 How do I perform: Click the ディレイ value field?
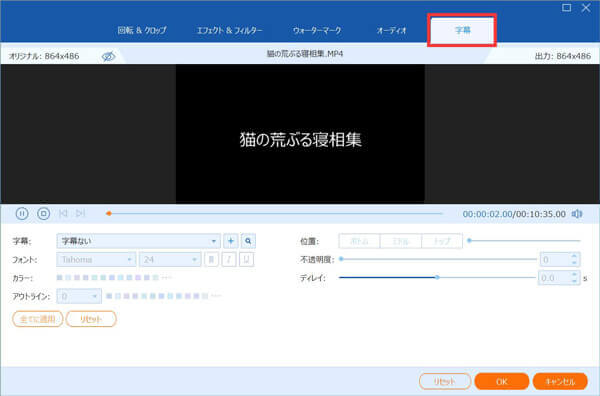pyautogui.click(x=554, y=278)
